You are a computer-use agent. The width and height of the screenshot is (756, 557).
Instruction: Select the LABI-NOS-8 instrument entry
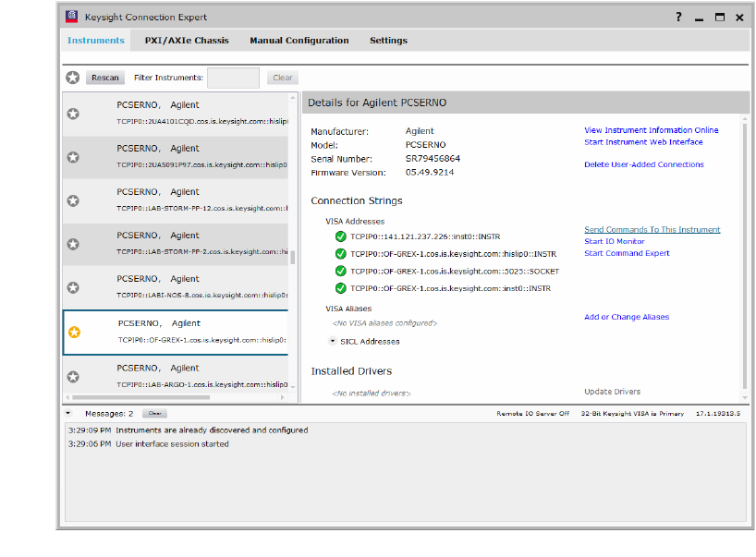[176, 287]
